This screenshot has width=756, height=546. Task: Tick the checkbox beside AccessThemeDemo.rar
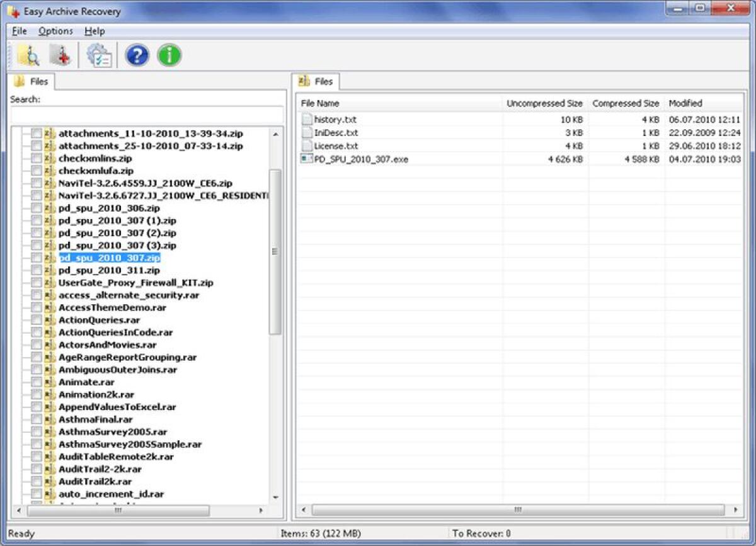click(35, 307)
